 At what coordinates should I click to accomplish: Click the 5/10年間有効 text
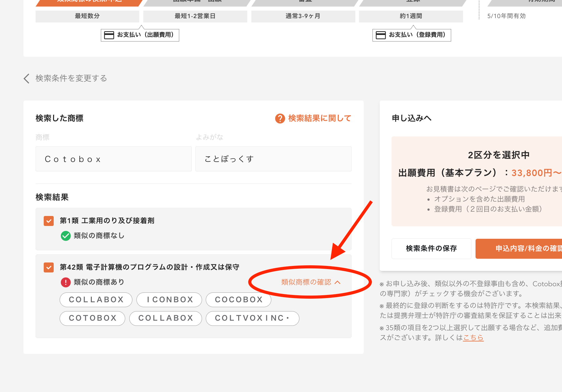click(x=506, y=16)
